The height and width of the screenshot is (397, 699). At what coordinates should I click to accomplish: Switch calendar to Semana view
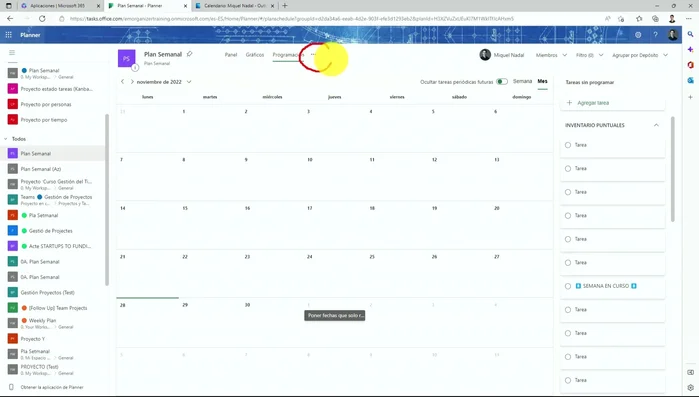(522, 81)
